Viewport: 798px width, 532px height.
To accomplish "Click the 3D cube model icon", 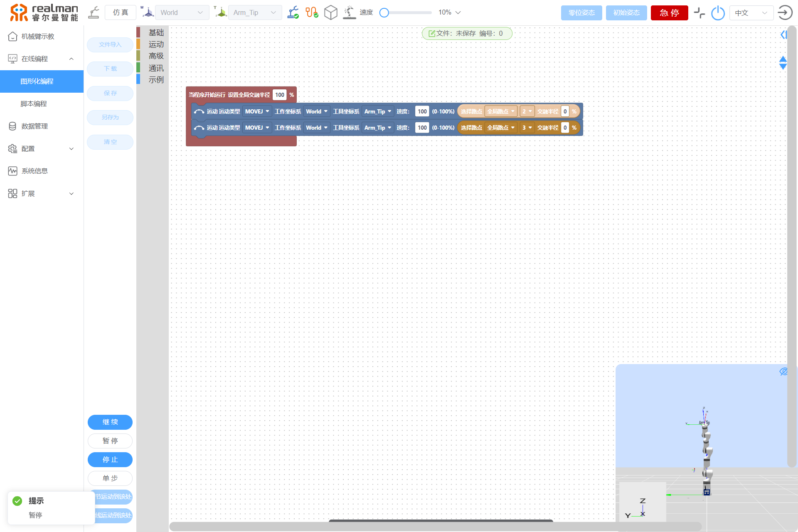I will [330, 12].
